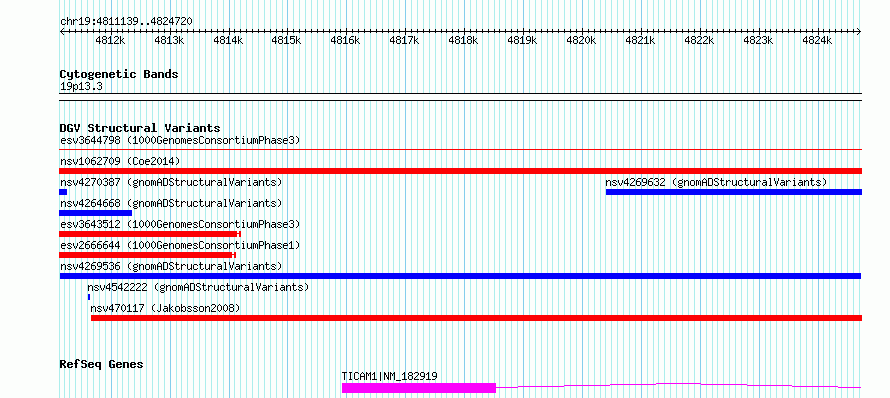Click the black cytogenetic band line
Image resolution: width=890 pixels, height=398 pixels.
coord(460,97)
